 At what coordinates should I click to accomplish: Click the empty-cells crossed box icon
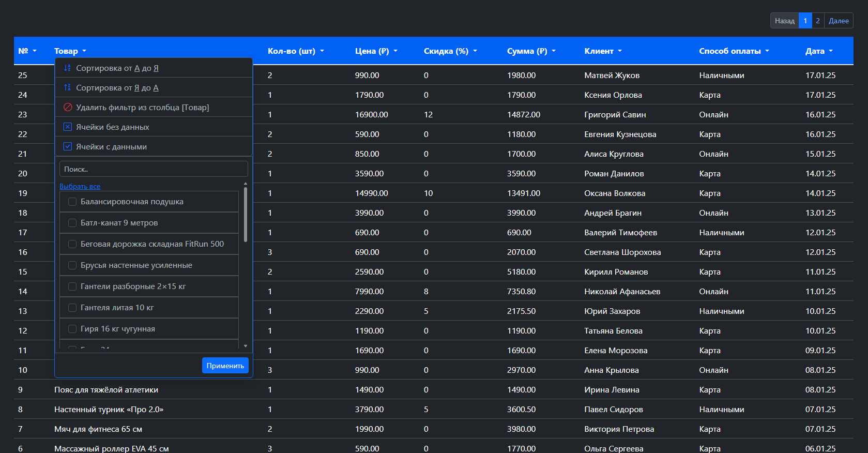point(67,127)
